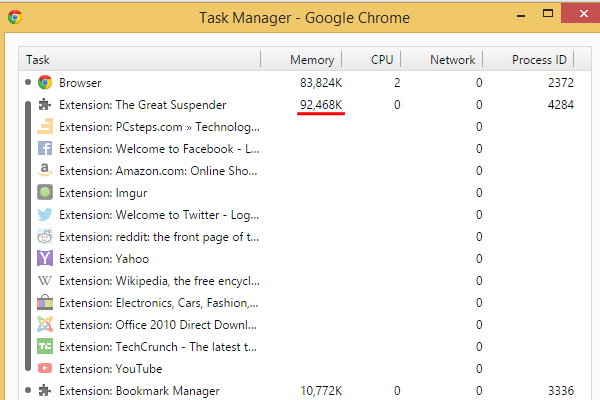Click the Electronics, Cars, Fashion shopping-bag favicon
600x400 pixels.
[x=45, y=302]
